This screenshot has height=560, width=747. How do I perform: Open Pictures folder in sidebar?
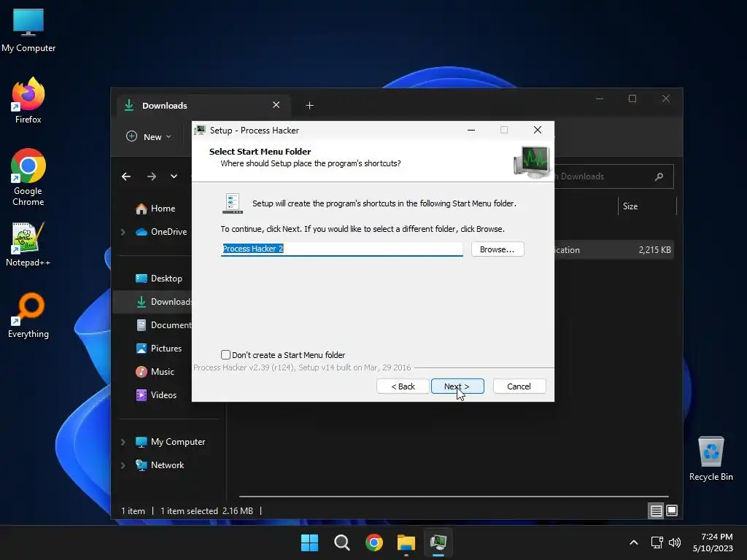click(158, 349)
